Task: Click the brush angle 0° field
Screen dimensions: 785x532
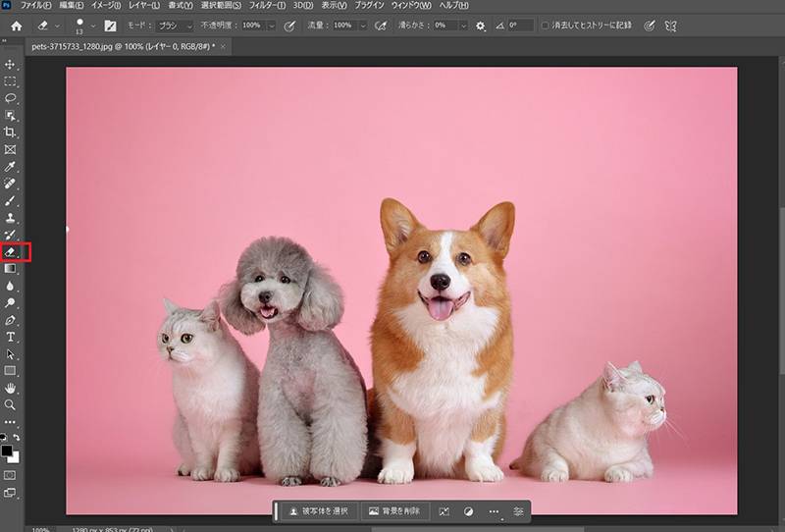Action: [520, 26]
